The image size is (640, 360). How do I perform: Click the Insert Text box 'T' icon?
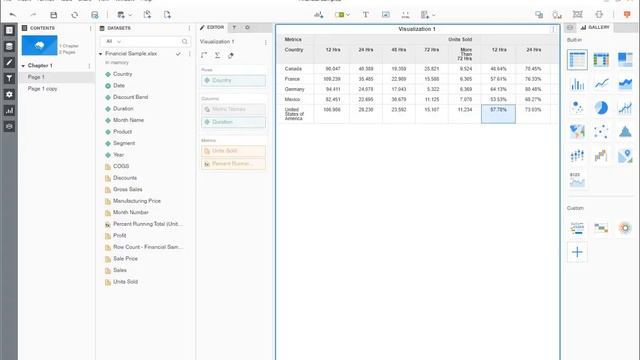click(x=366, y=15)
